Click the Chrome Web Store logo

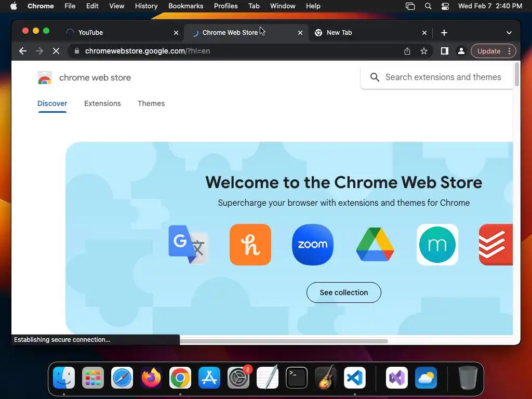coord(45,78)
